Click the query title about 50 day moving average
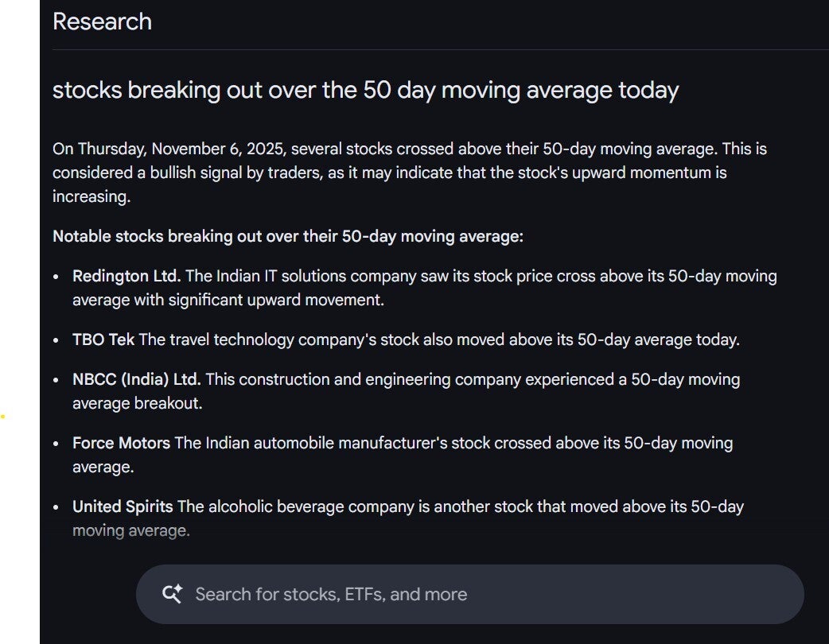Image resolution: width=829 pixels, height=644 pixels. coord(366,90)
